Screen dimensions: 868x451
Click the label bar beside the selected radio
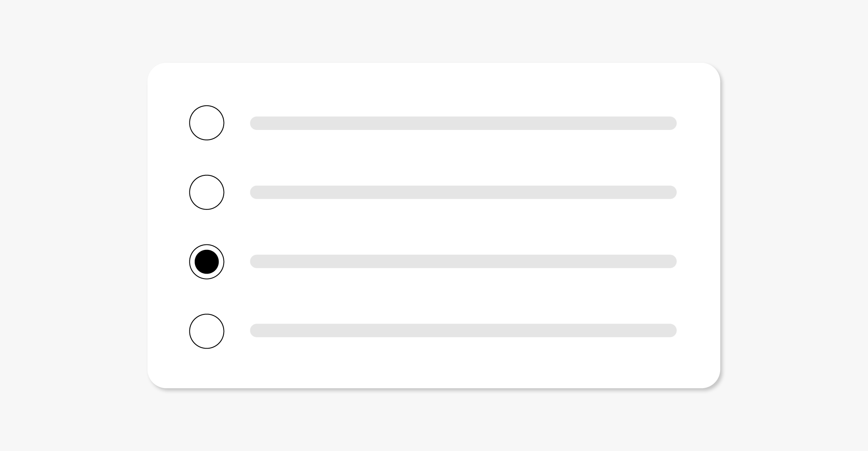(463, 262)
